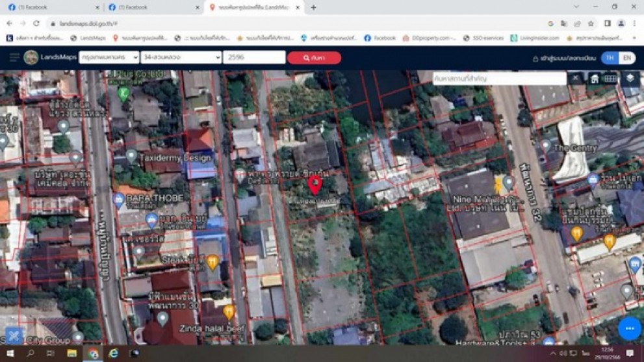
Task: Bookmark this page with the star icon
Action: coord(591,23)
